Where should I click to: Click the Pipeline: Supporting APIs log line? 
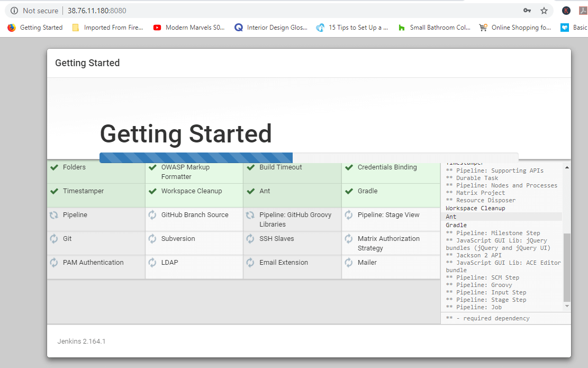point(495,170)
